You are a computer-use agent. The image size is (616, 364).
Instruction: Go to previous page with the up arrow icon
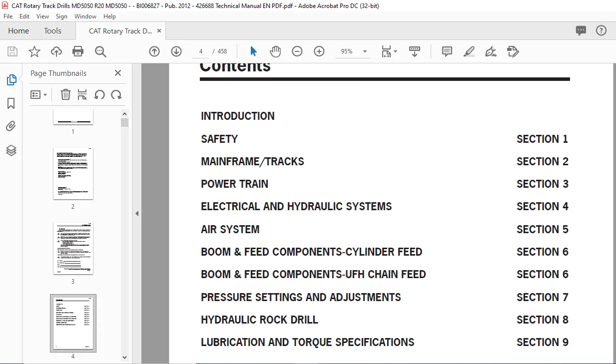coord(154,51)
